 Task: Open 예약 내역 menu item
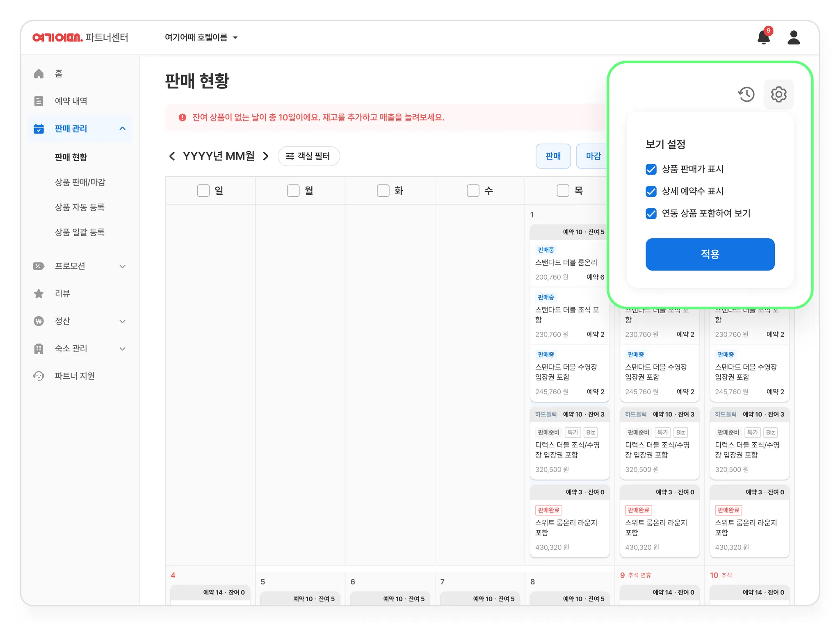point(71,101)
